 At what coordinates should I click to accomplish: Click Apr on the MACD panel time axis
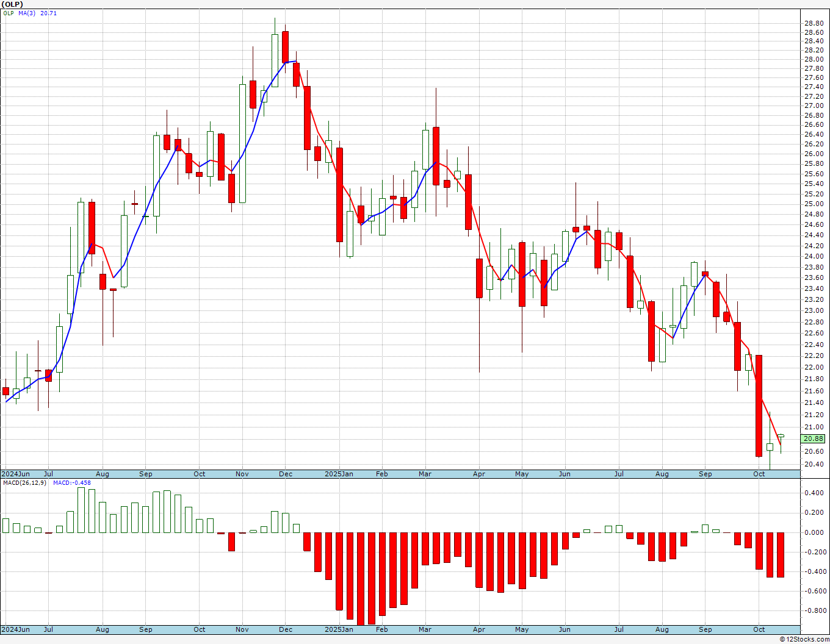479,629
